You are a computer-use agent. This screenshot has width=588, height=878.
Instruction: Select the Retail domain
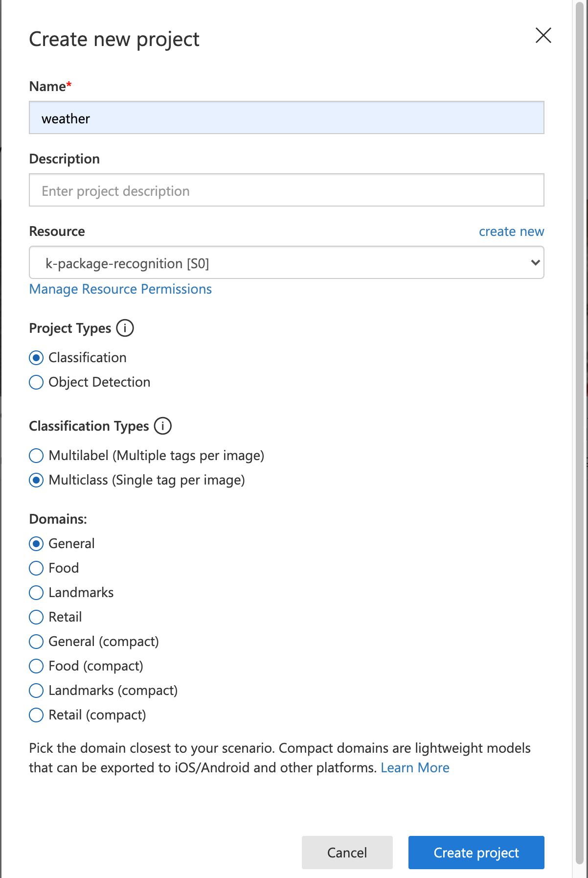click(36, 617)
